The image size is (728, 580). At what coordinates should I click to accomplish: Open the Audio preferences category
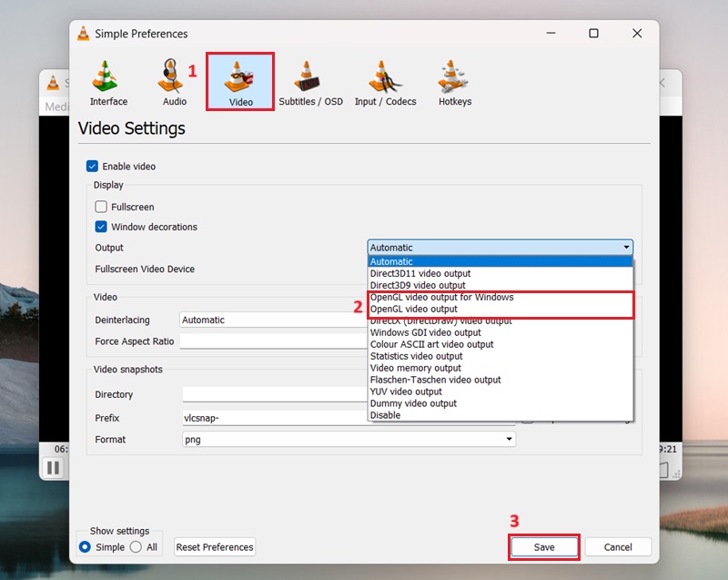pos(175,83)
